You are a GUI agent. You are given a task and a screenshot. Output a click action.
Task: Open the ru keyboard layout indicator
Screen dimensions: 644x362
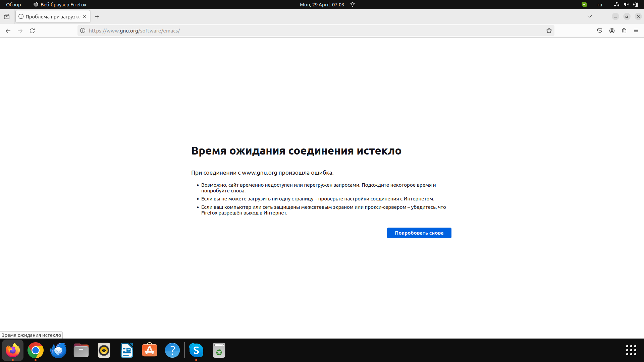click(x=600, y=4)
